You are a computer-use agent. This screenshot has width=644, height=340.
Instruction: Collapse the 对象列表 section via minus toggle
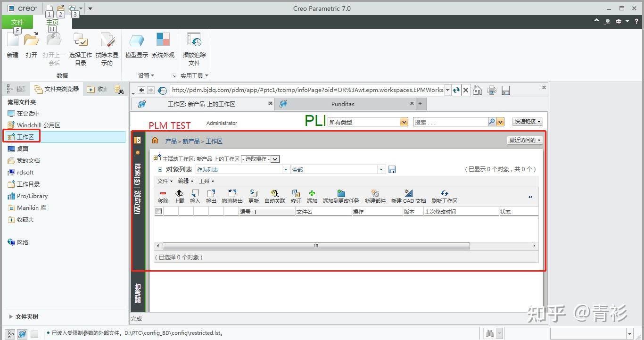pyautogui.click(x=159, y=169)
